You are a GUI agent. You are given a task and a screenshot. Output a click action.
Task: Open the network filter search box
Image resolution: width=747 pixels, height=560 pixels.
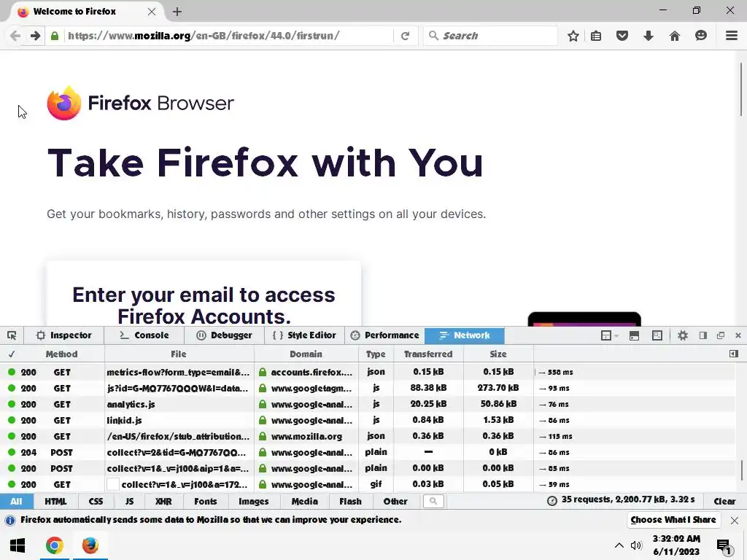pyautogui.click(x=433, y=501)
